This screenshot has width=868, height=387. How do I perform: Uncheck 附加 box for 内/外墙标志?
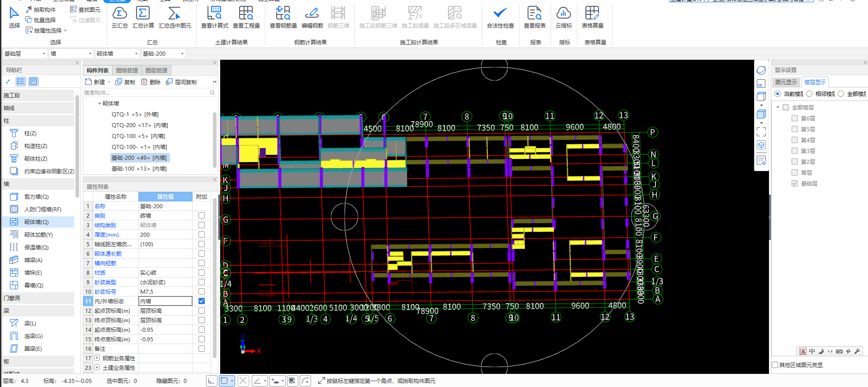[202, 301]
